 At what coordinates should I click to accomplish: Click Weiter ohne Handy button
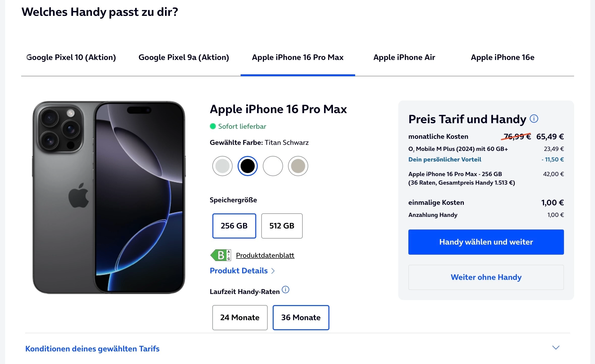click(486, 277)
